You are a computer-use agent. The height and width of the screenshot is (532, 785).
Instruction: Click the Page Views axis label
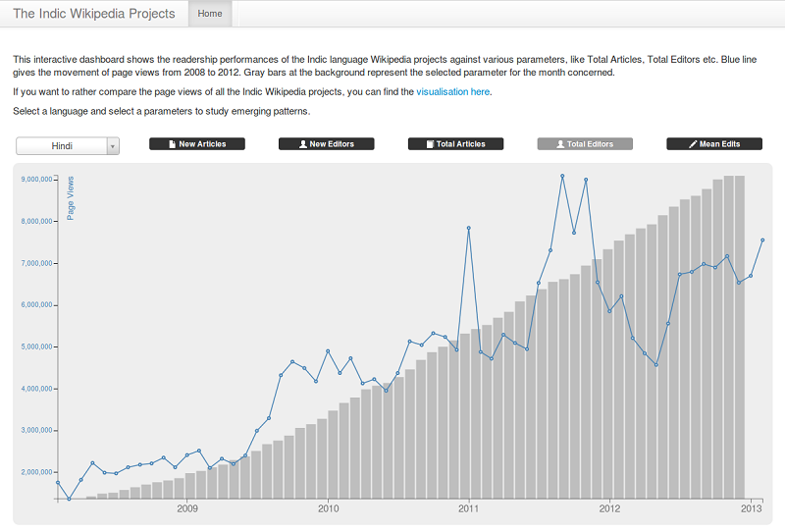71,198
